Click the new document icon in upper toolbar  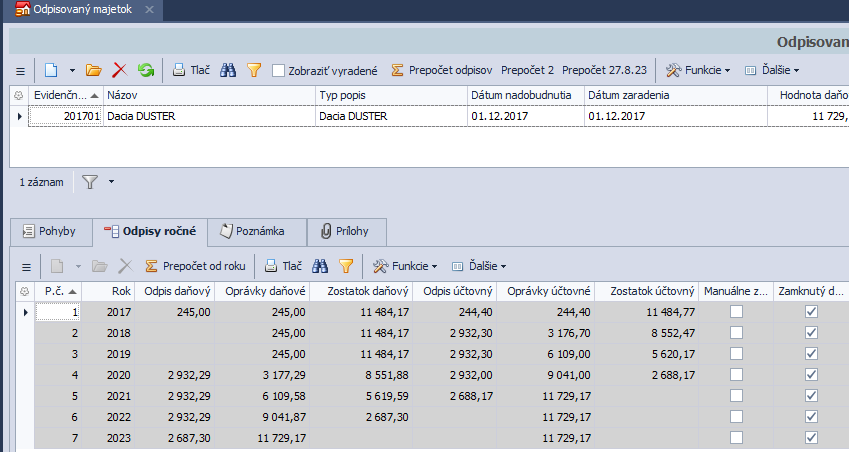50,70
